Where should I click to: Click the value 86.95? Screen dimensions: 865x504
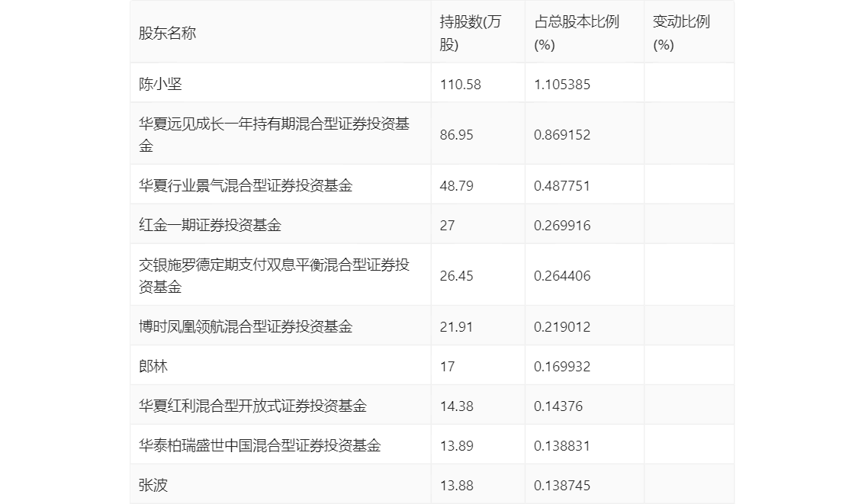tap(456, 135)
